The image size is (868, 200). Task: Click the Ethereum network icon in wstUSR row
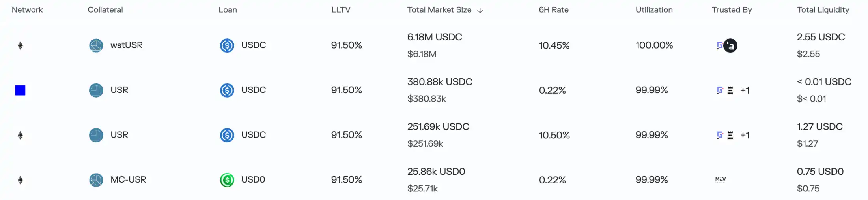tap(20, 45)
